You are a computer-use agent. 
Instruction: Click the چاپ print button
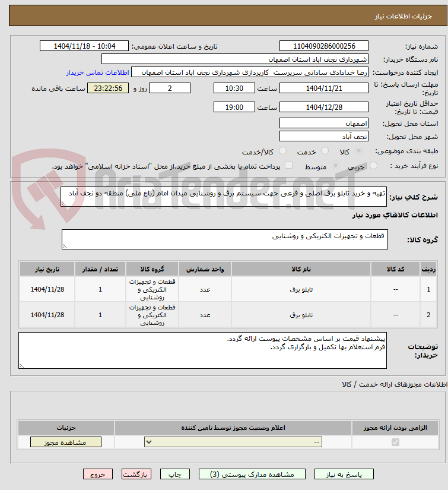pos(175,475)
